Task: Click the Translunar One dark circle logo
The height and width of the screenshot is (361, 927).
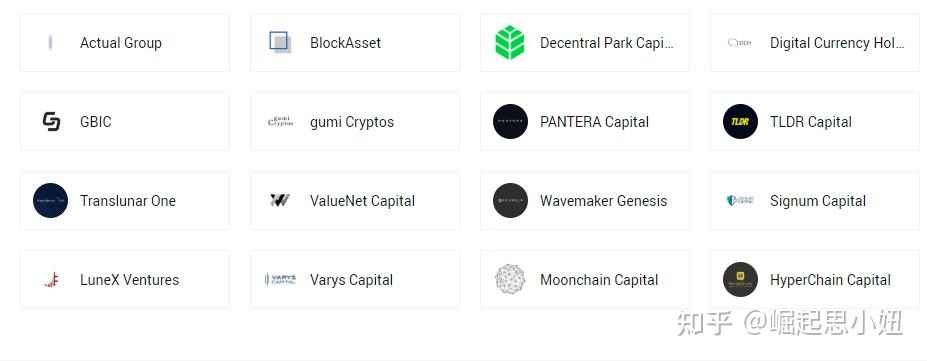Action: coord(50,200)
